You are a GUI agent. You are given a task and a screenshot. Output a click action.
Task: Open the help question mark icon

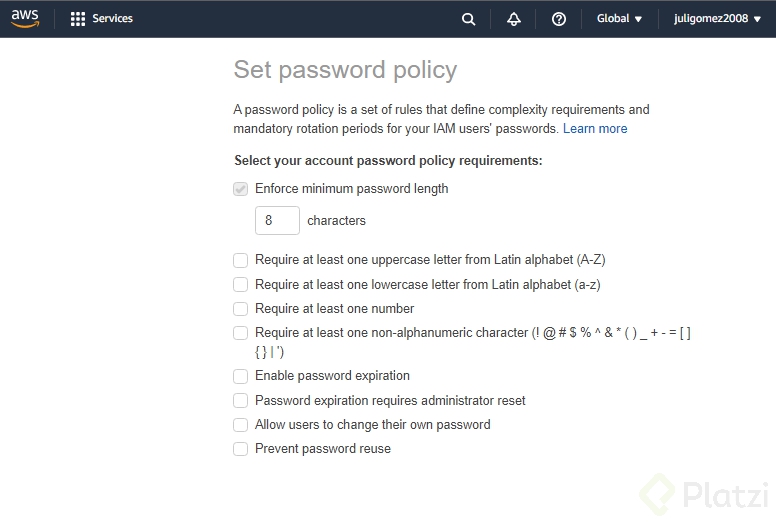[x=559, y=19]
